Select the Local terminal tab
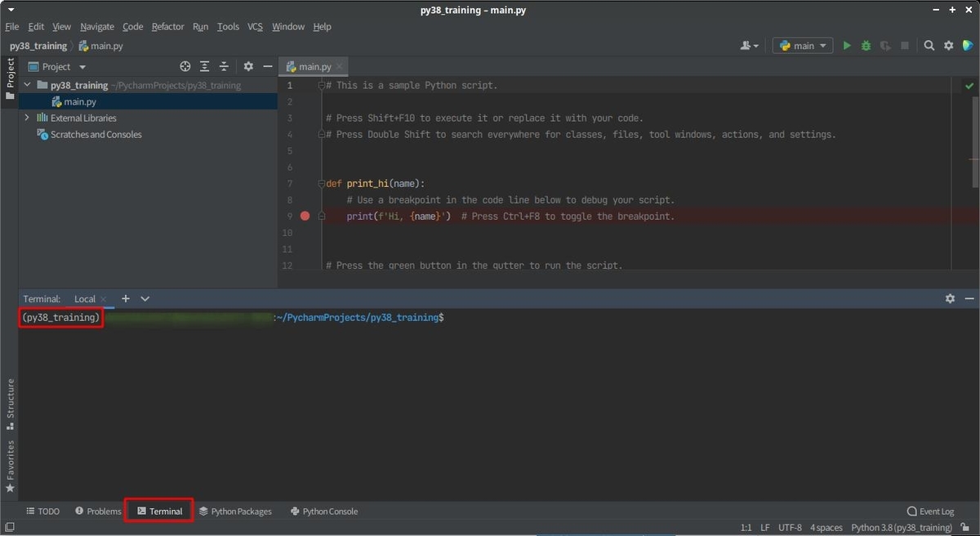This screenshot has height=536, width=980. (85, 299)
